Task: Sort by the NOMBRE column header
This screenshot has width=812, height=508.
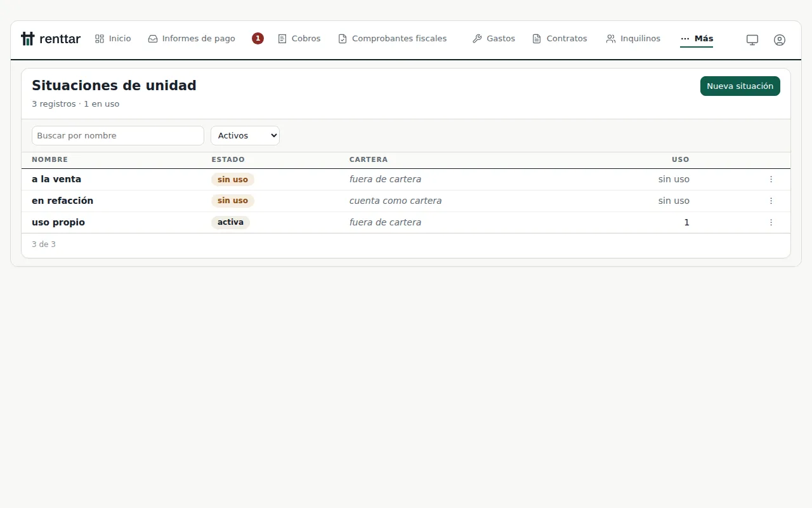Action: tap(49, 159)
